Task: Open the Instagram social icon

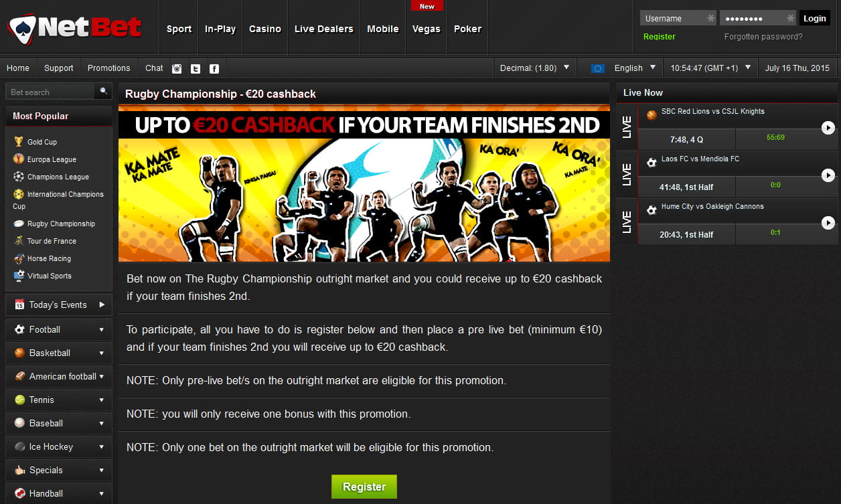Action: click(177, 68)
